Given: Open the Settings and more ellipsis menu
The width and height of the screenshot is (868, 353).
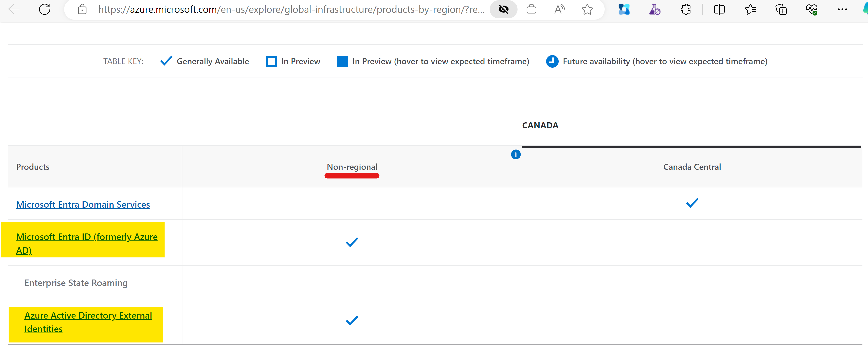Looking at the screenshot, I should (x=842, y=10).
